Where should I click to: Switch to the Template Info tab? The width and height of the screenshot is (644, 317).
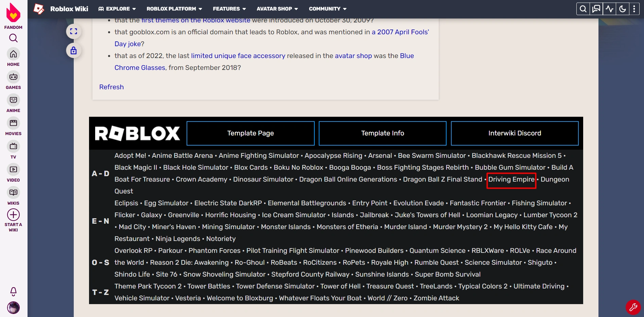point(382,133)
